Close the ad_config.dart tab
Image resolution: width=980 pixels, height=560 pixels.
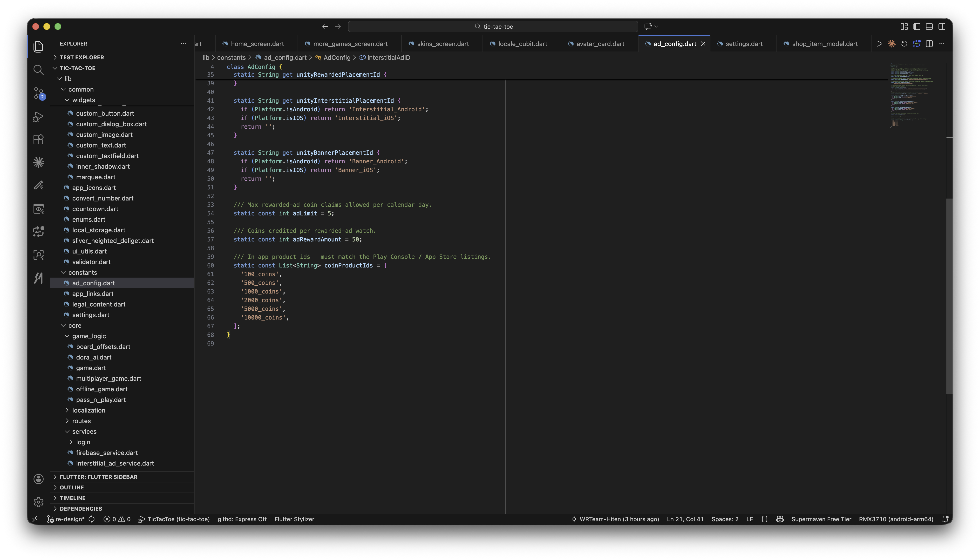703,44
